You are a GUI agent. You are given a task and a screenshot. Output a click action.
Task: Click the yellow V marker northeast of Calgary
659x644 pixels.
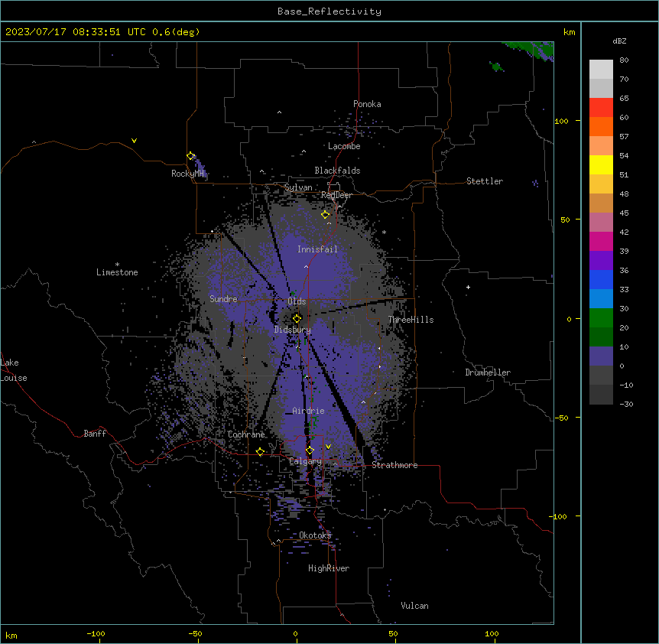328,447
